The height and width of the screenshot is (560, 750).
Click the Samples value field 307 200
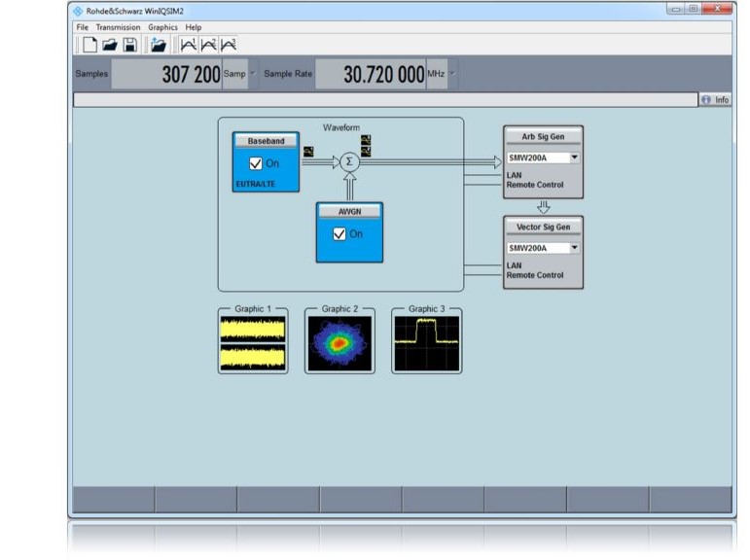click(167, 74)
